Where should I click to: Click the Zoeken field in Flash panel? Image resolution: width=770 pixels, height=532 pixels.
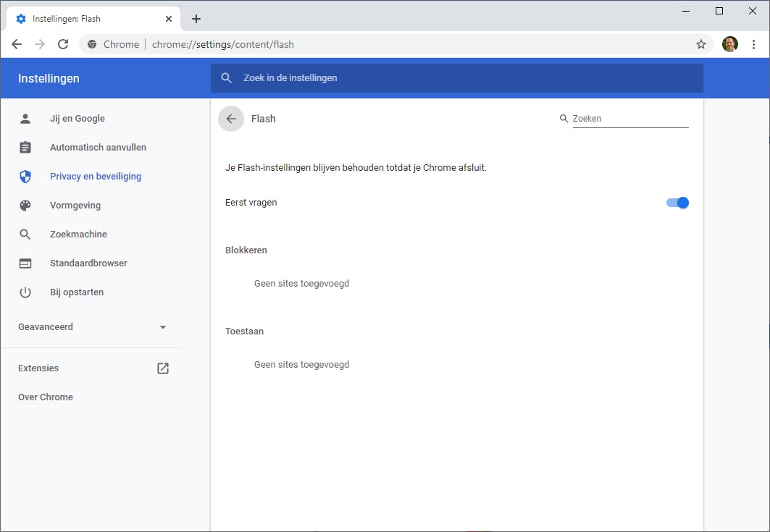[629, 119]
